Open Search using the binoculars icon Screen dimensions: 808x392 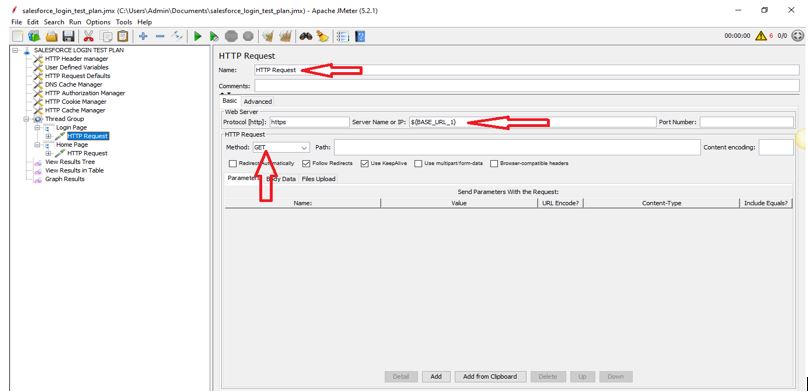[306, 36]
